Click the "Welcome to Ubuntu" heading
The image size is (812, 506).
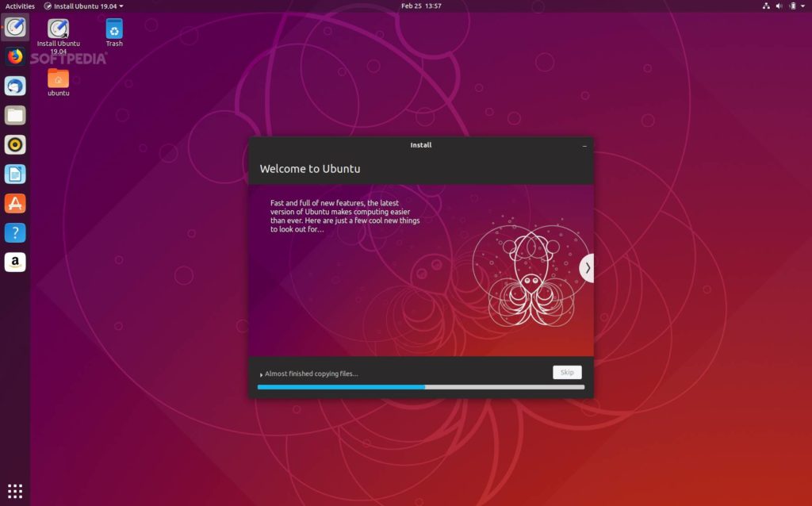click(x=310, y=169)
